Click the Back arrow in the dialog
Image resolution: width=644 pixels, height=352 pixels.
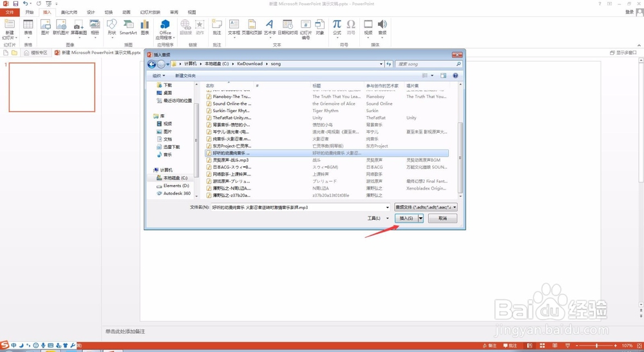(x=151, y=64)
